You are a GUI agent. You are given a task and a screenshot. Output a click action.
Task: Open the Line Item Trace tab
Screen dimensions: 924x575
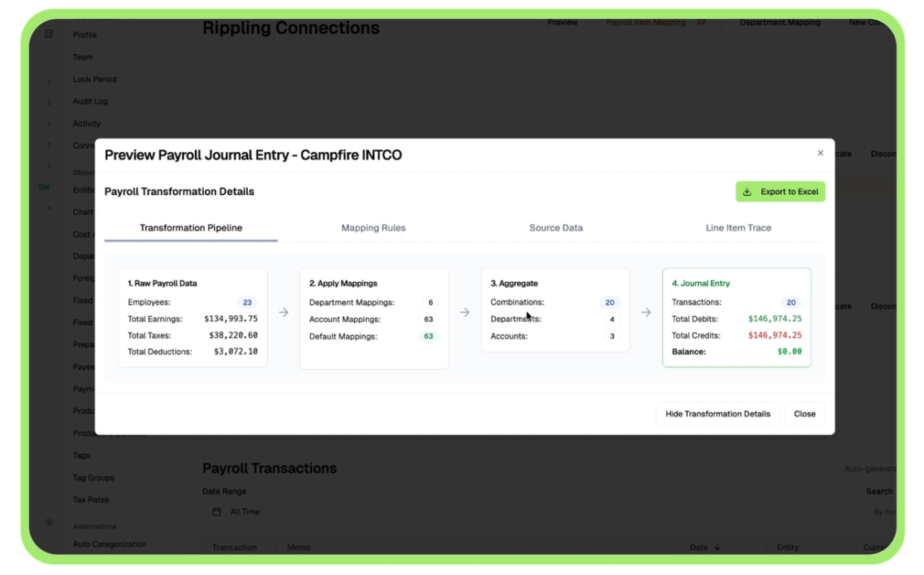point(738,227)
